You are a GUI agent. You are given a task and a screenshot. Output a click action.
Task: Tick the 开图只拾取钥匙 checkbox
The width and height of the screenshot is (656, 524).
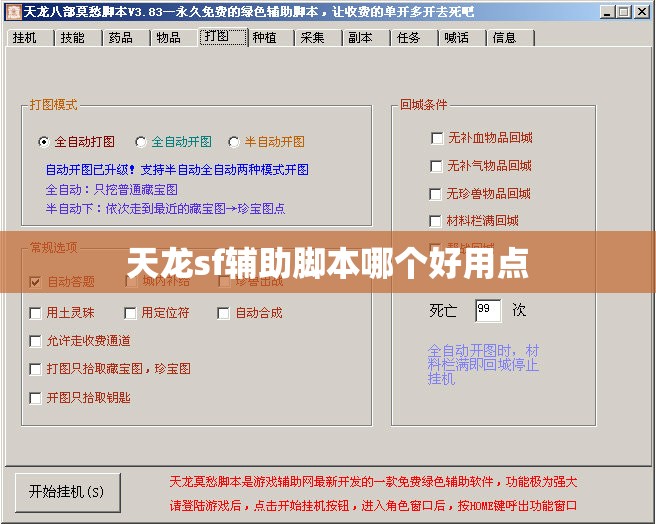coord(36,398)
